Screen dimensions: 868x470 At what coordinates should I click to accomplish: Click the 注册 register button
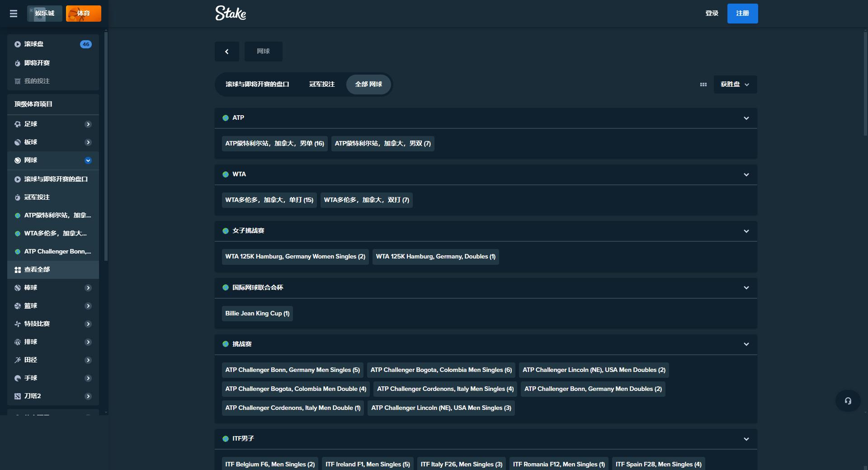(x=743, y=14)
